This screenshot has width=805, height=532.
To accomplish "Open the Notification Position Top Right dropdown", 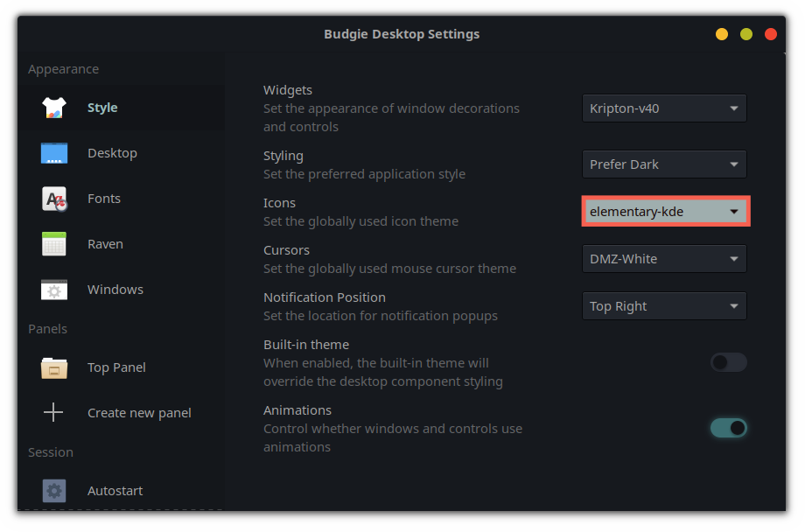I will pos(664,306).
